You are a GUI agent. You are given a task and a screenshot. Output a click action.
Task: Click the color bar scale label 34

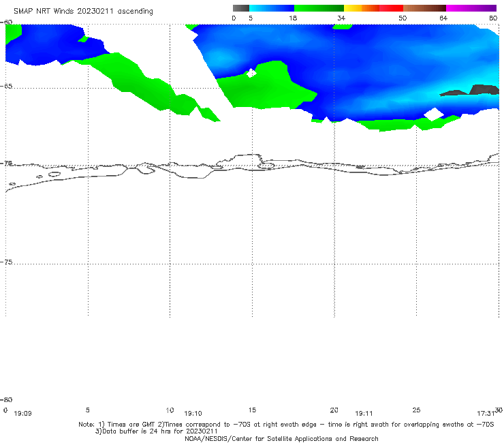click(x=341, y=18)
